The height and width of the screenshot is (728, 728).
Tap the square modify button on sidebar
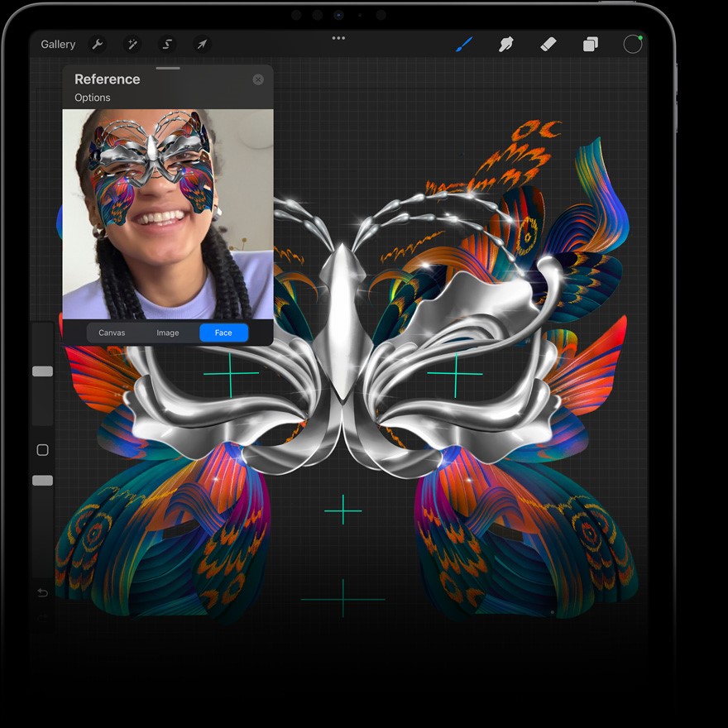tap(43, 450)
